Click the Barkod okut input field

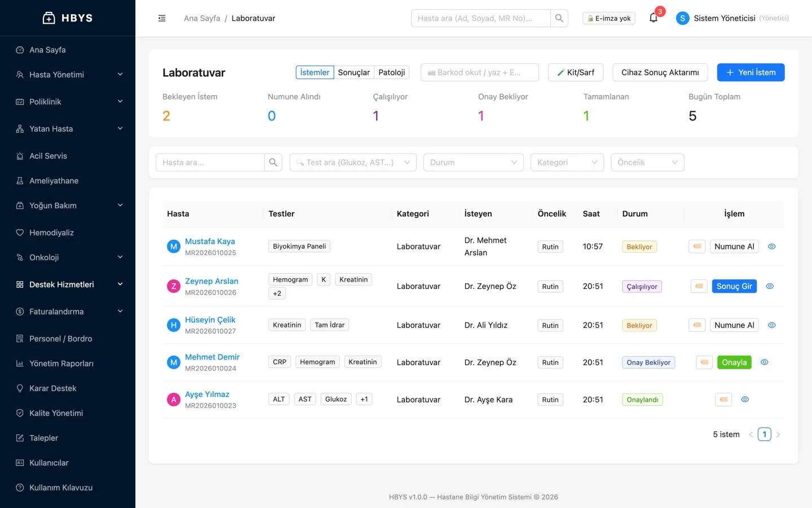pyautogui.click(x=480, y=72)
